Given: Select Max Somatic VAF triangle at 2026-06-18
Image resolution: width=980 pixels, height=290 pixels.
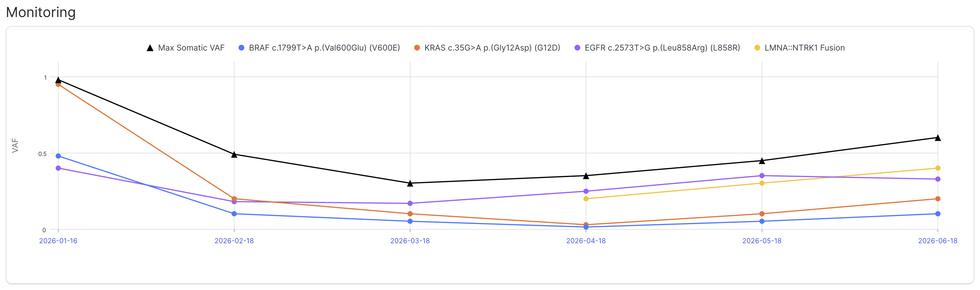Looking at the screenshot, I should click(x=938, y=137).
